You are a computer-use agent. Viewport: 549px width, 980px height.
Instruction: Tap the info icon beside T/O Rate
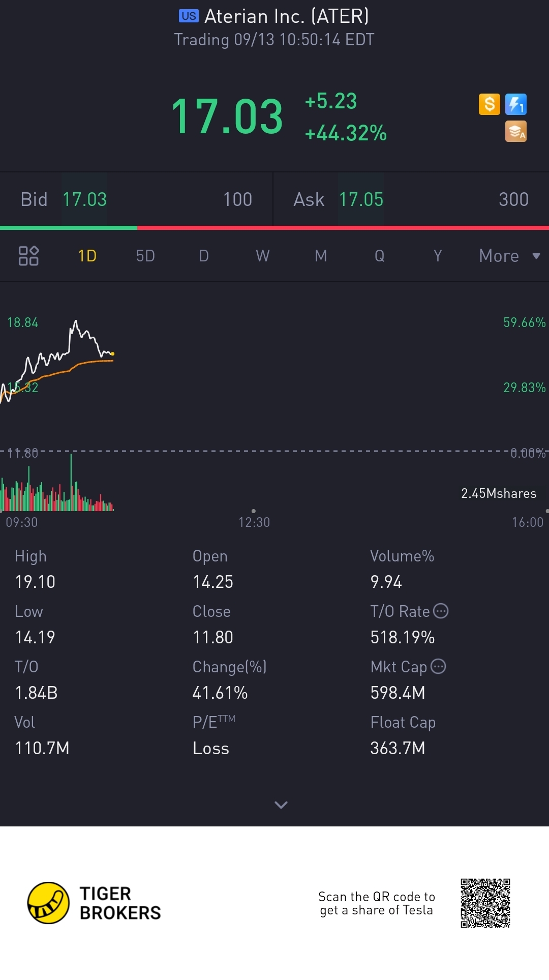(x=441, y=611)
